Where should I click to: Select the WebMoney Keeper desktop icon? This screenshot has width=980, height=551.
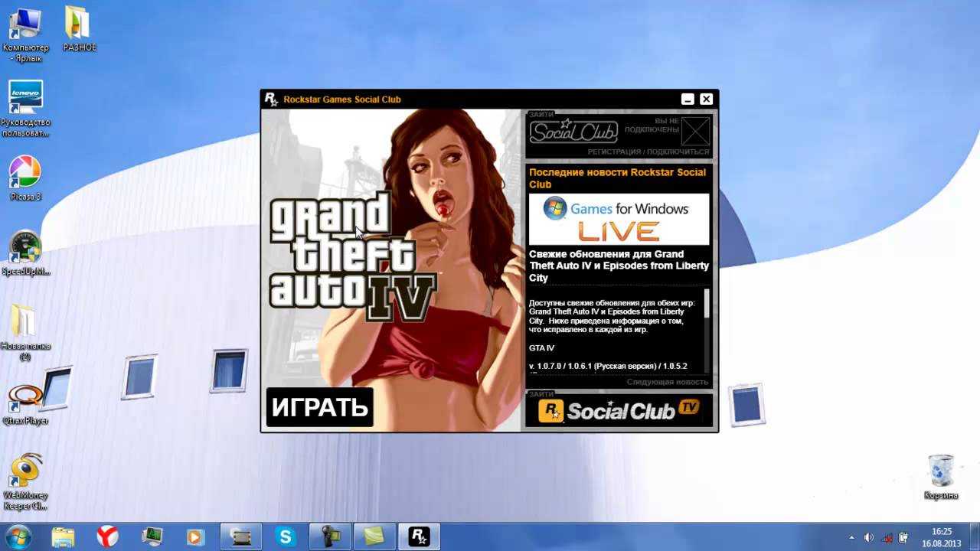coord(25,481)
